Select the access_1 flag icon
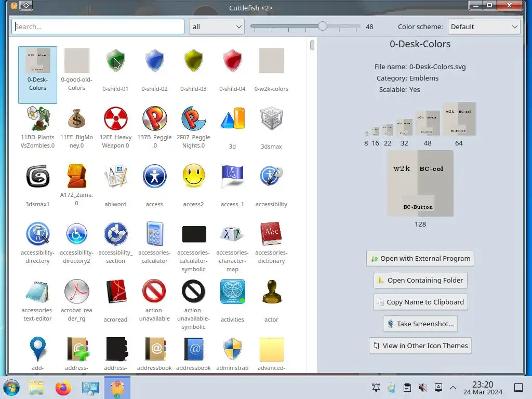Viewport: 532px width, 399px height. pos(232,176)
